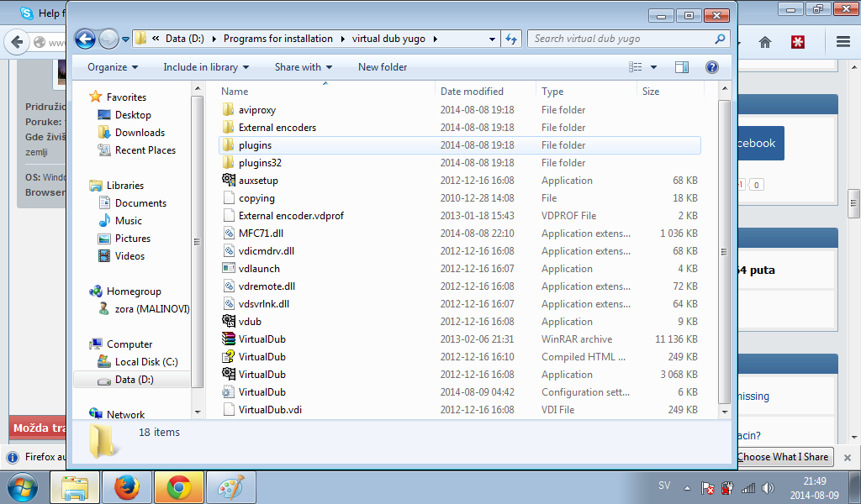Click New folder button
861x504 pixels.
click(x=383, y=67)
